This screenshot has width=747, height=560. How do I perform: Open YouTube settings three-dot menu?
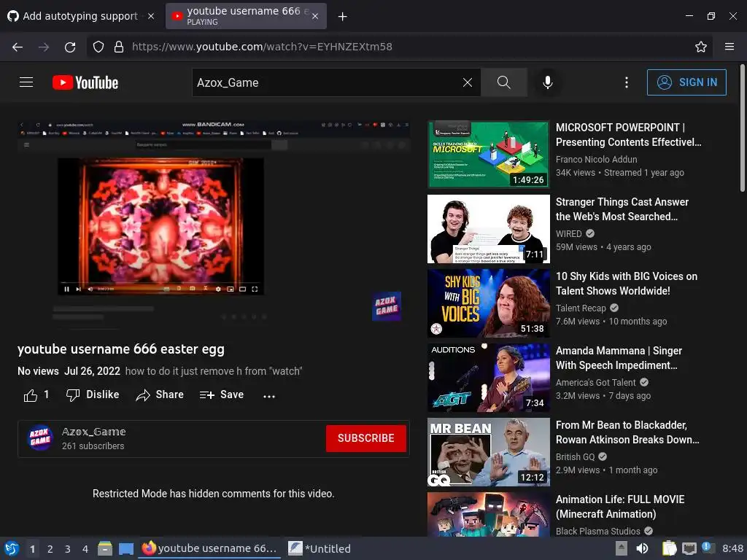pyautogui.click(x=627, y=82)
